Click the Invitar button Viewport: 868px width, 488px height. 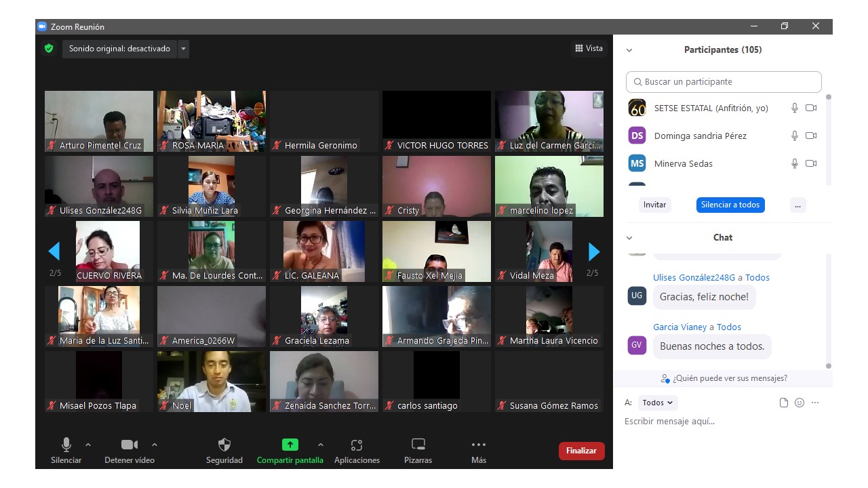[654, 205]
